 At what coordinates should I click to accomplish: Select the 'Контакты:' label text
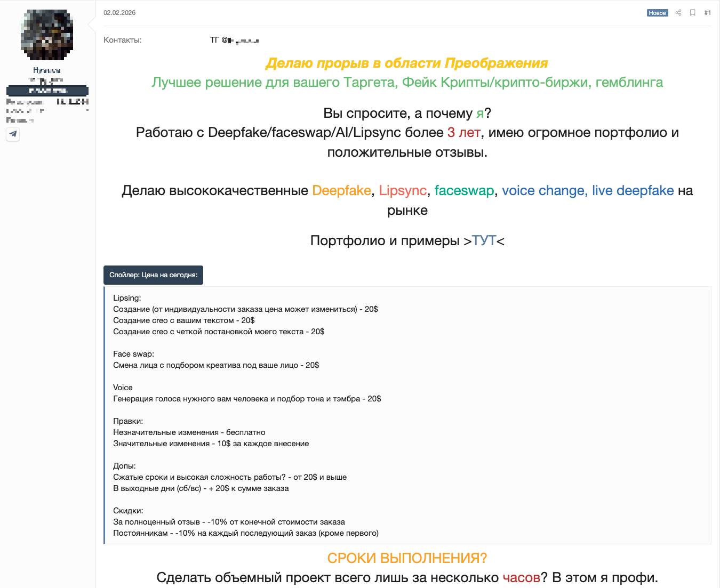coord(123,40)
